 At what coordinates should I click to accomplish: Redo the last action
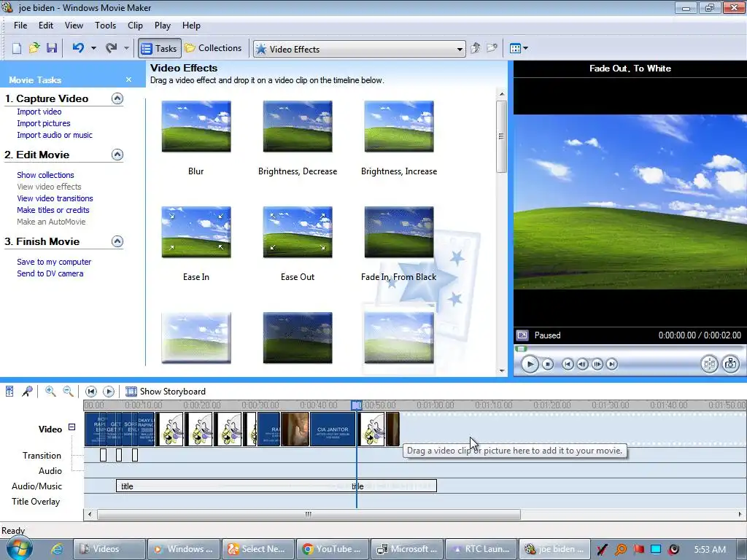click(111, 48)
